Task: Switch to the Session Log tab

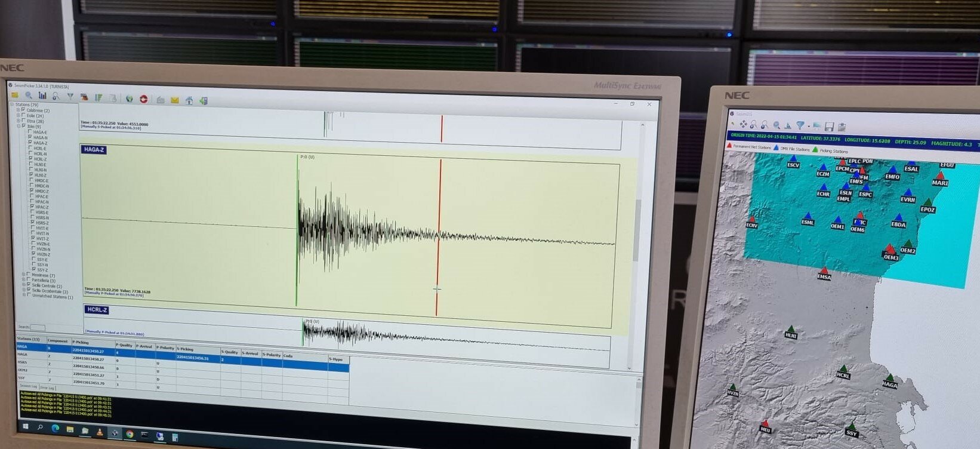Action: 29,386
